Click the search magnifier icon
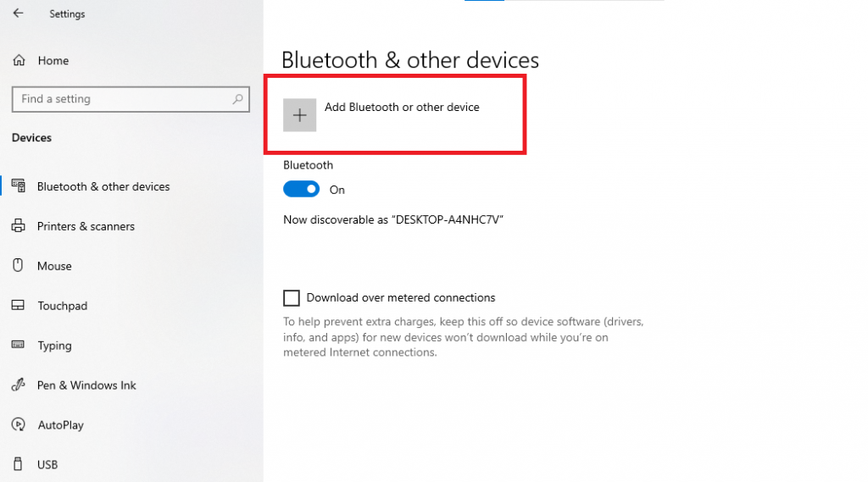Screen dimensions: 868x482 point(237,99)
